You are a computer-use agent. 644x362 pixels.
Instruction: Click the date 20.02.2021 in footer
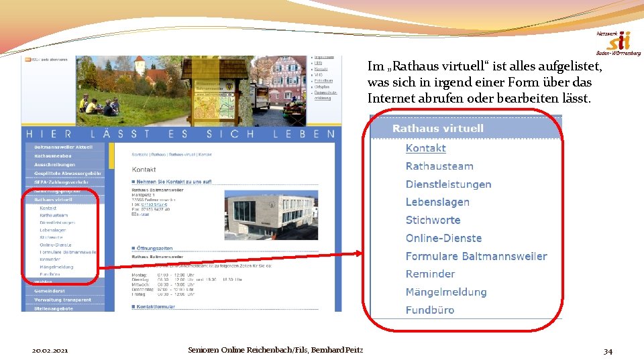click(x=50, y=351)
